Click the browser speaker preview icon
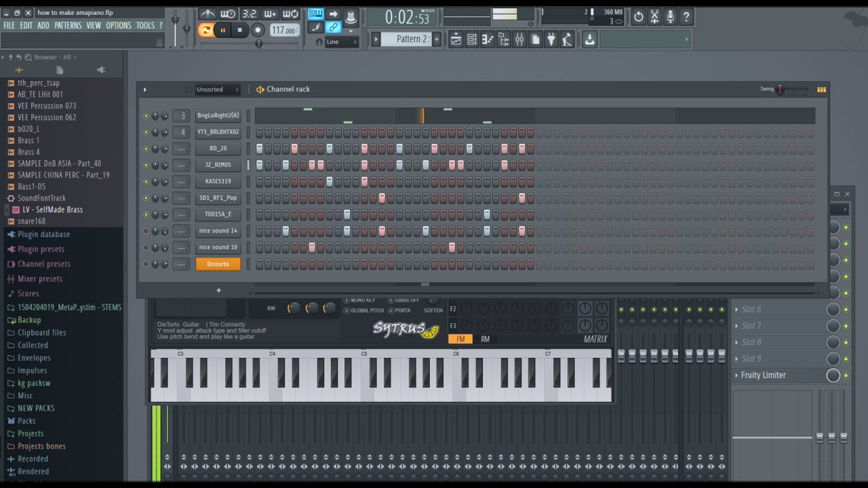Image resolution: width=868 pixels, height=488 pixels. (101, 70)
